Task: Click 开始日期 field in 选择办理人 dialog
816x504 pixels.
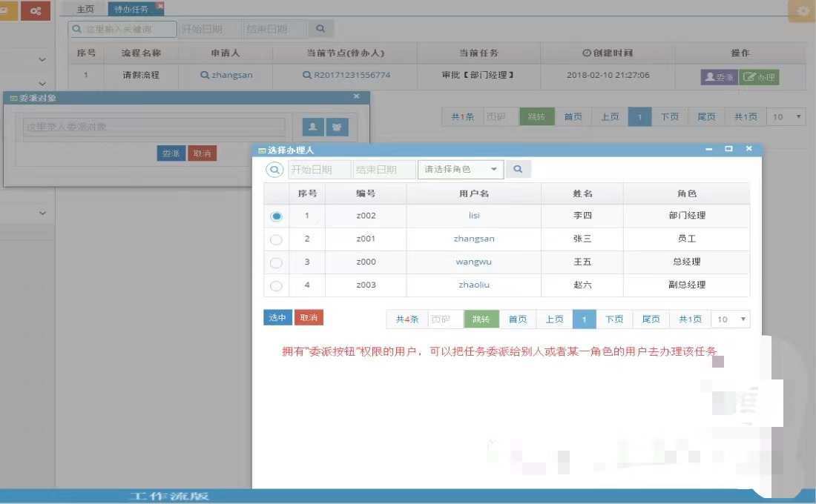Action: (x=320, y=170)
